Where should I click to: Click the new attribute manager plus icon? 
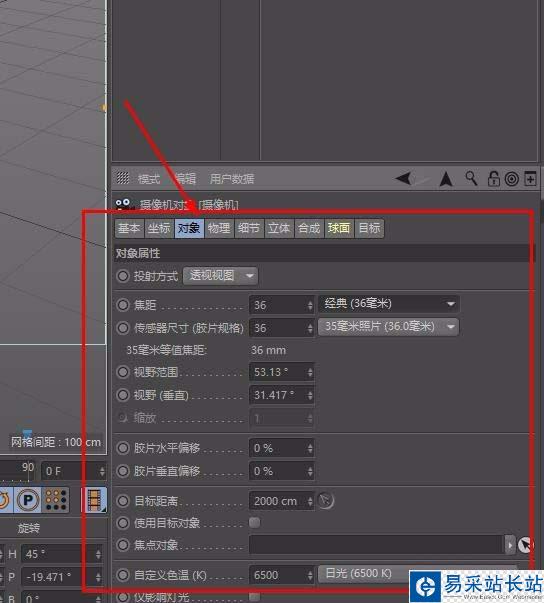click(x=531, y=179)
